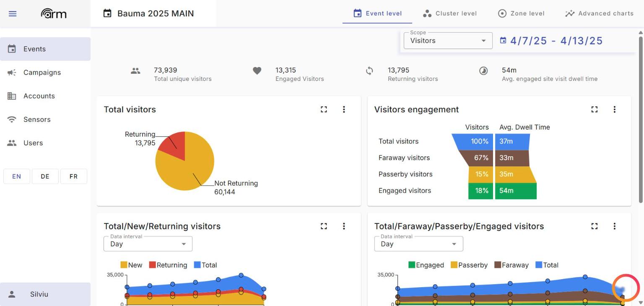Image resolution: width=644 pixels, height=306 pixels.
Task: Select DE language button
Action: click(45, 176)
